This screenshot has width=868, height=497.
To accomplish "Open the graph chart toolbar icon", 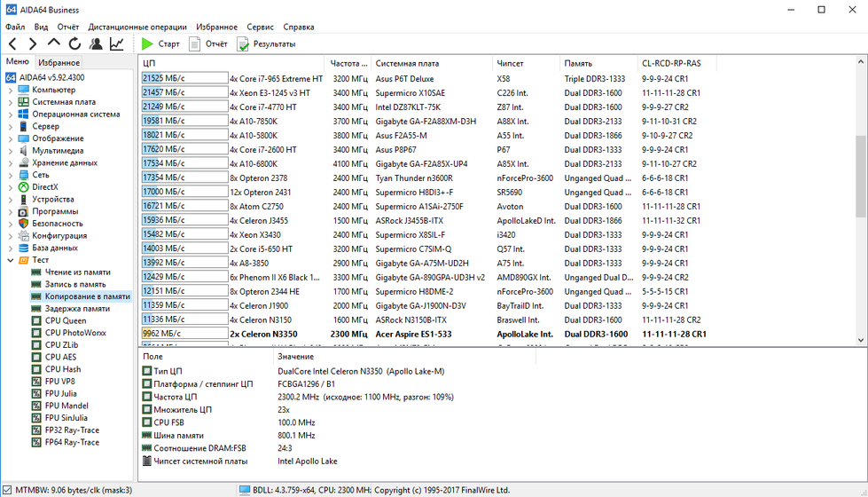I will point(117,43).
